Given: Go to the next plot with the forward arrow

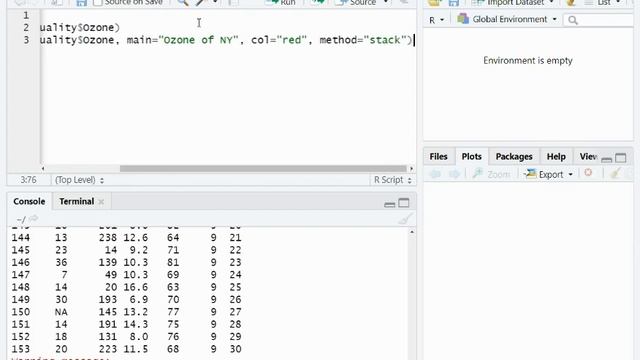Looking at the screenshot, I should [x=454, y=174].
